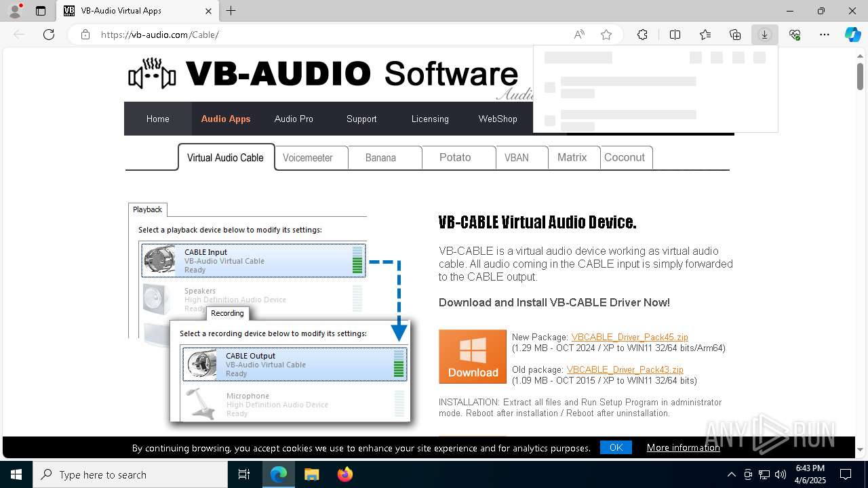
Task: Open Settings and more menu
Action: [825, 35]
